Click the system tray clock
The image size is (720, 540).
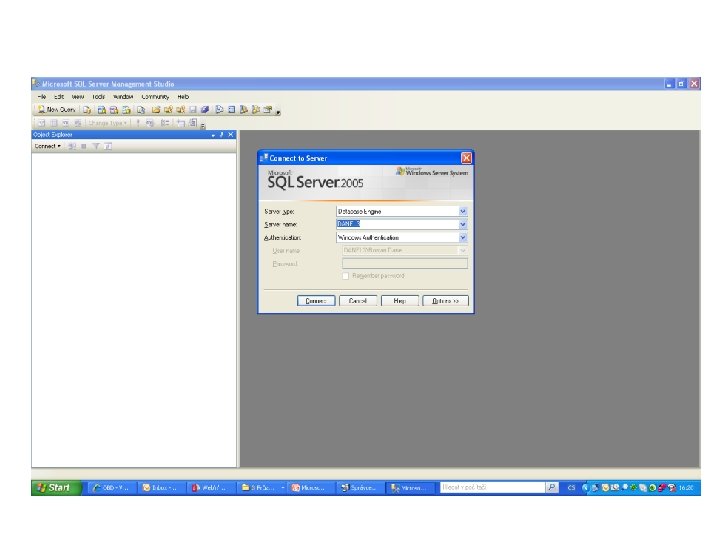tap(686, 488)
